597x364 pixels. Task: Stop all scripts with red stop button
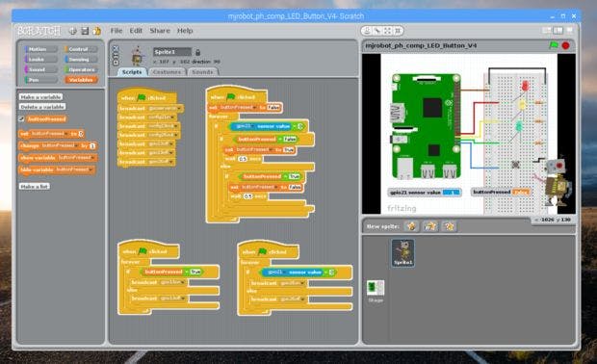(566, 45)
